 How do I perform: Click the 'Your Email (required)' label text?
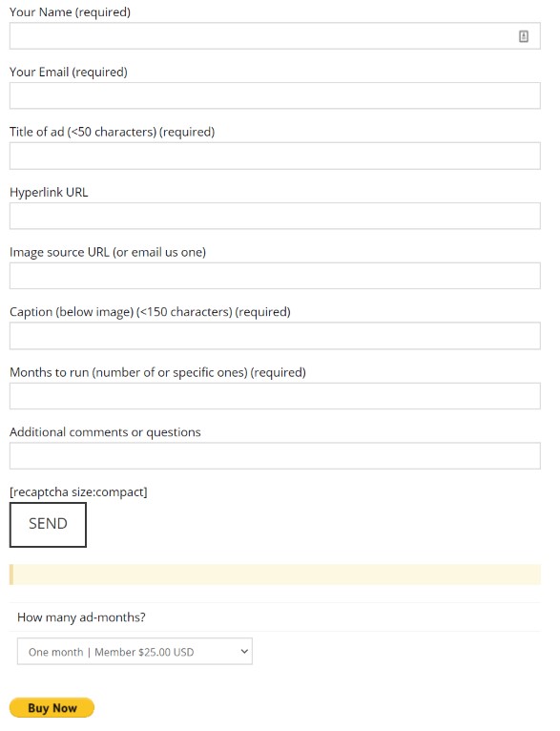tap(69, 73)
